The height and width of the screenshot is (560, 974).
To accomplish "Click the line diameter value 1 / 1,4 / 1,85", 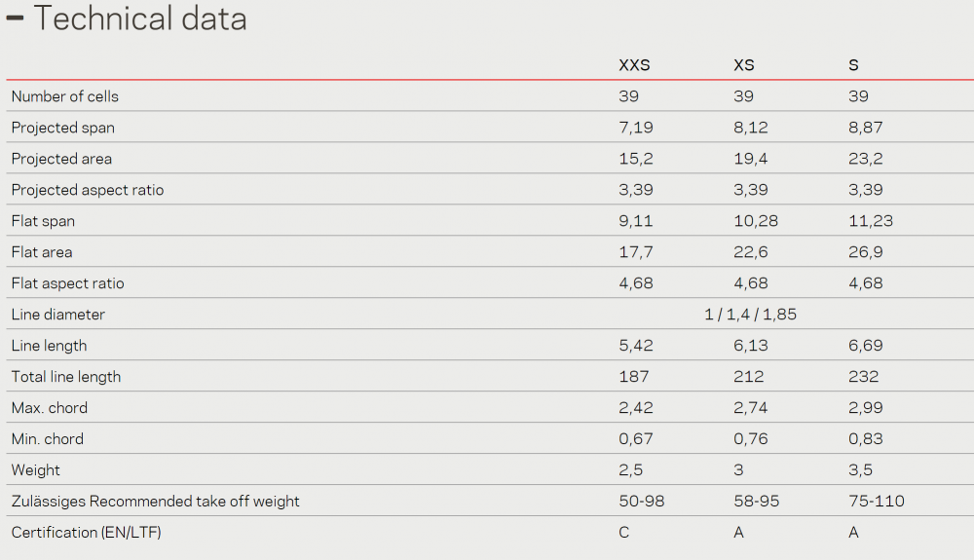I will point(750,315).
